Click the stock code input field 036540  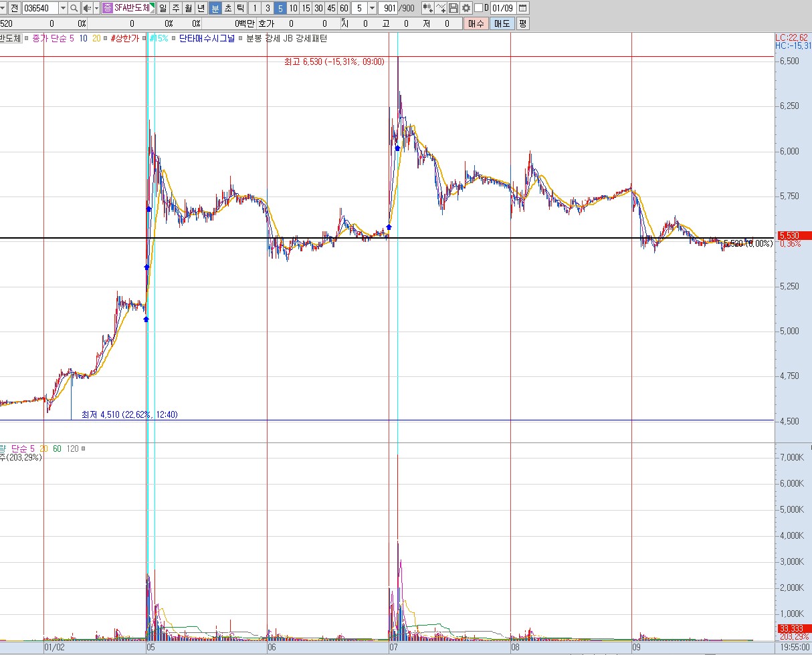(x=40, y=8)
